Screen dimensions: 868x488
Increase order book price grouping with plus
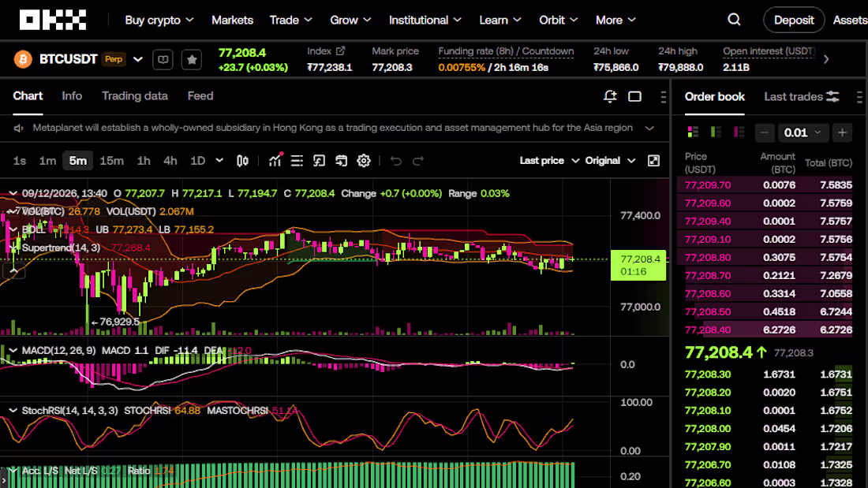pyautogui.click(x=842, y=132)
